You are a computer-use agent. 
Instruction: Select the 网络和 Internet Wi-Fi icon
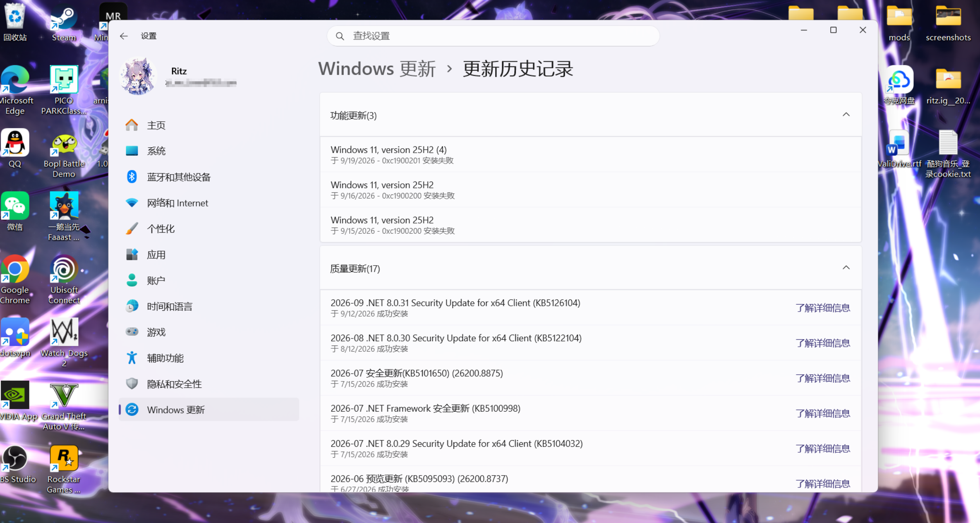coord(132,203)
